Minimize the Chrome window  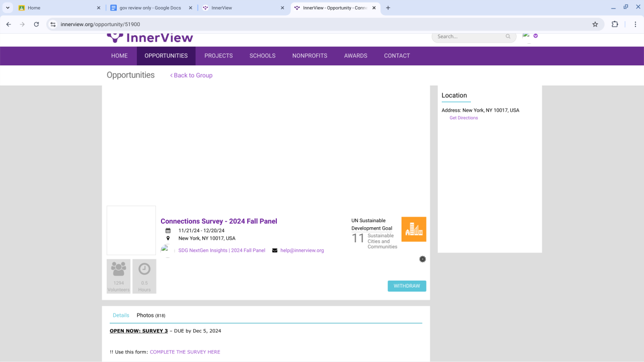pyautogui.click(x=613, y=8)
